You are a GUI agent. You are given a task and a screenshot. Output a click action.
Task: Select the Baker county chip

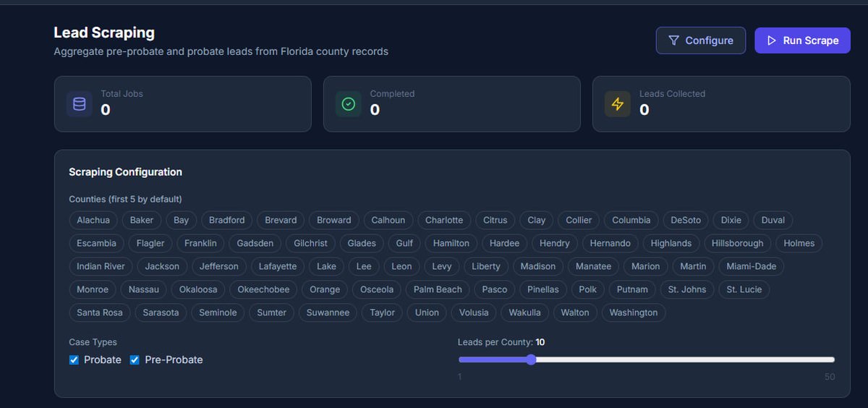(142, 220)
